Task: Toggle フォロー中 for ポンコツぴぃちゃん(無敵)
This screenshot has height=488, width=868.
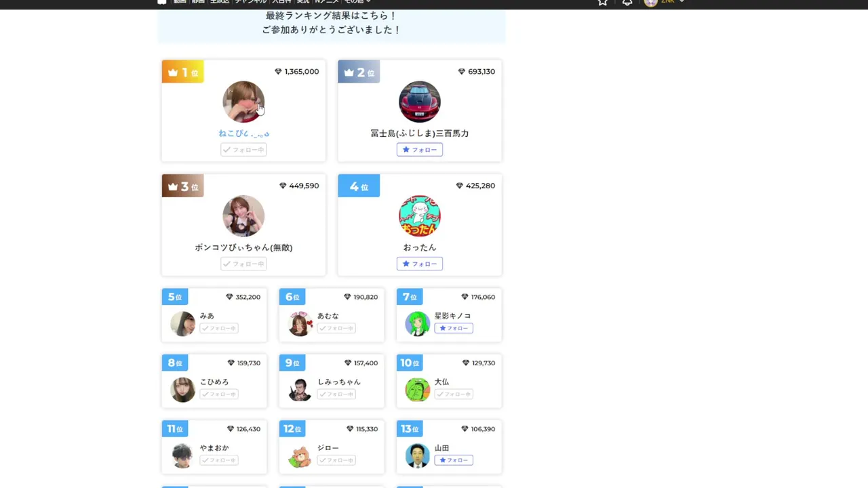Action: coord(243,264)
